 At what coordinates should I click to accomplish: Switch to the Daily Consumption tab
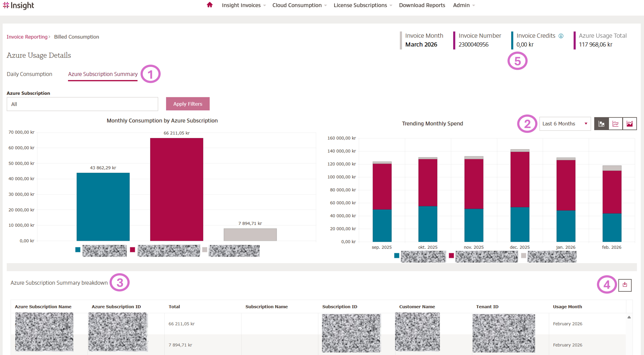tap(29, 74)
